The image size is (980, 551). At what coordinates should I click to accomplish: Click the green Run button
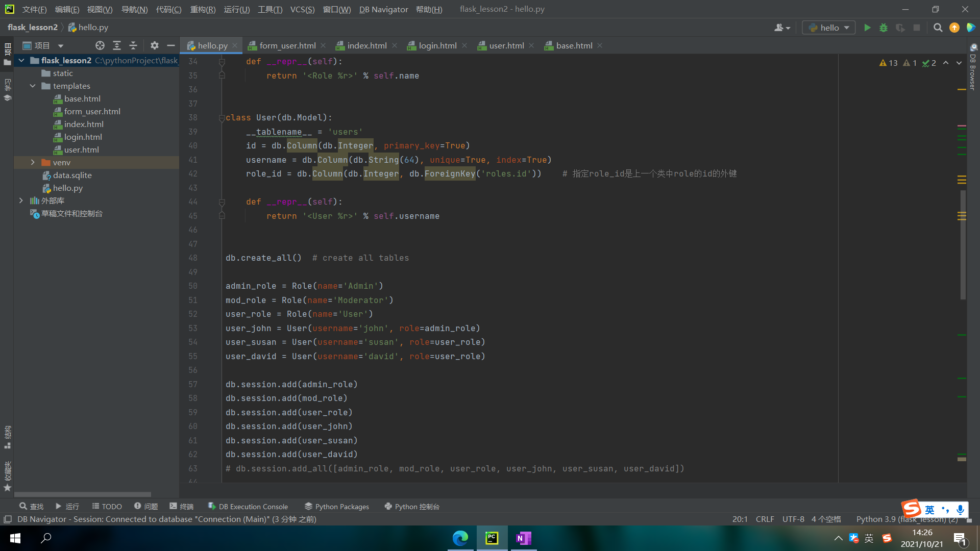click(867, 28)
